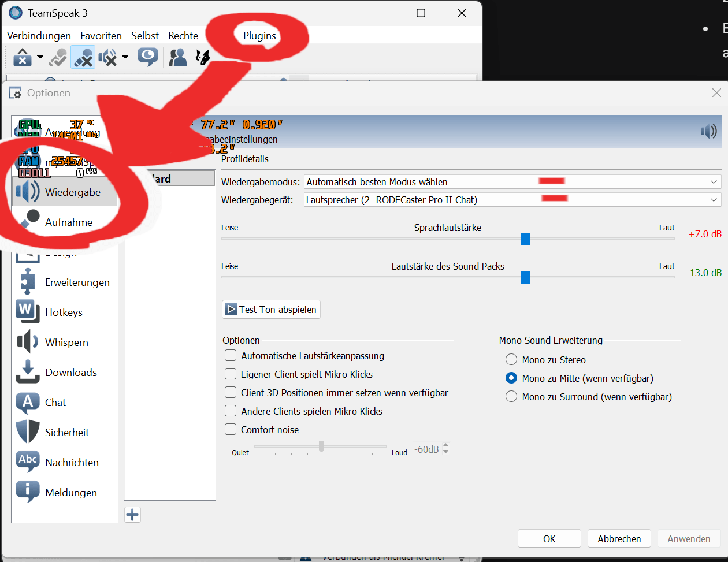This screenshot has height=562, width=728.
Task: Open the Chat letter-A bubble icon
Action: click(27, 403)
